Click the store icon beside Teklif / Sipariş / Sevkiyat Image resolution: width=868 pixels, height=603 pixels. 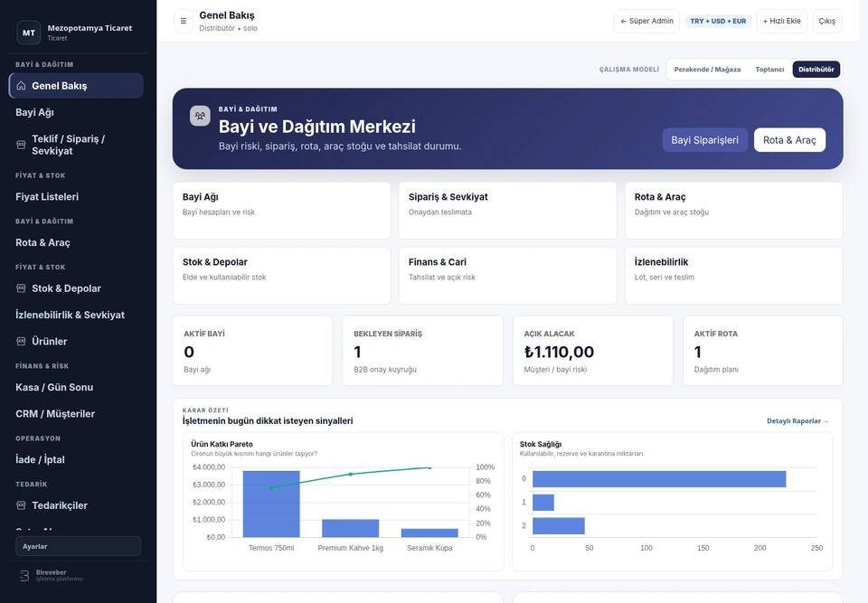coord(21,145)
